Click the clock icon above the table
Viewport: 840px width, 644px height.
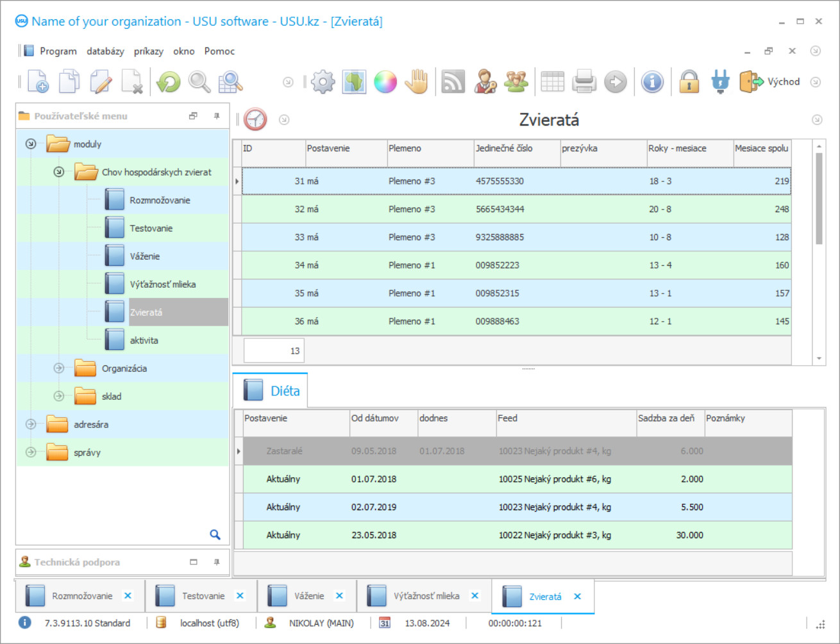255,120
